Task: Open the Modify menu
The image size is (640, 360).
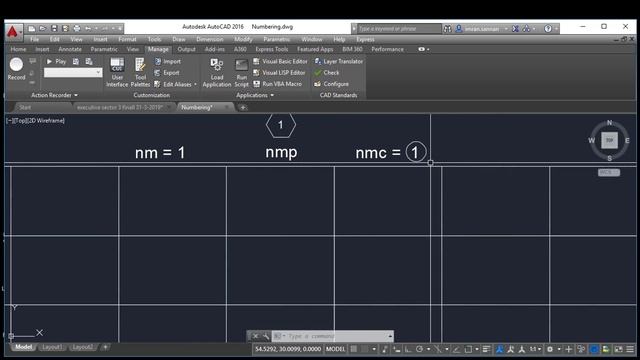Action: [x=243, y=39]
